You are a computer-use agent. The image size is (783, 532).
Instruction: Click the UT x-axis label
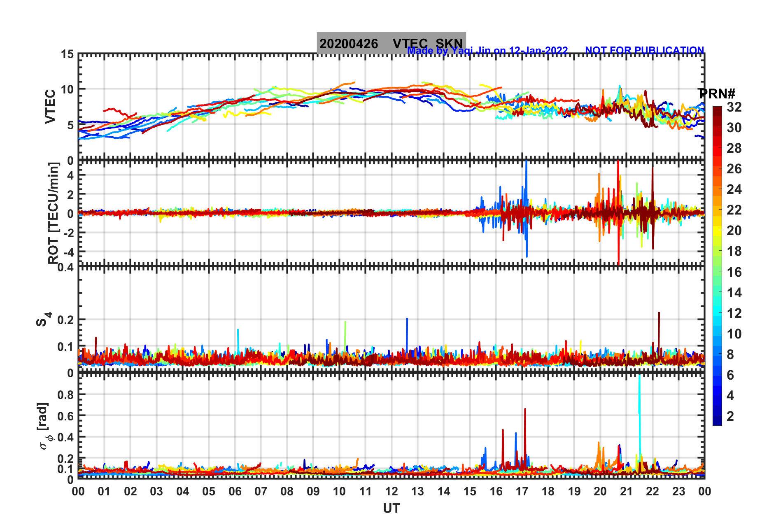[391, 509]
